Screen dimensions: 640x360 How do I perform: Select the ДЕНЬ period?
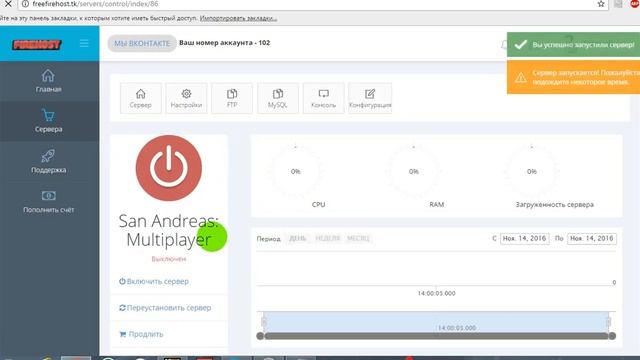pos(297,238)
